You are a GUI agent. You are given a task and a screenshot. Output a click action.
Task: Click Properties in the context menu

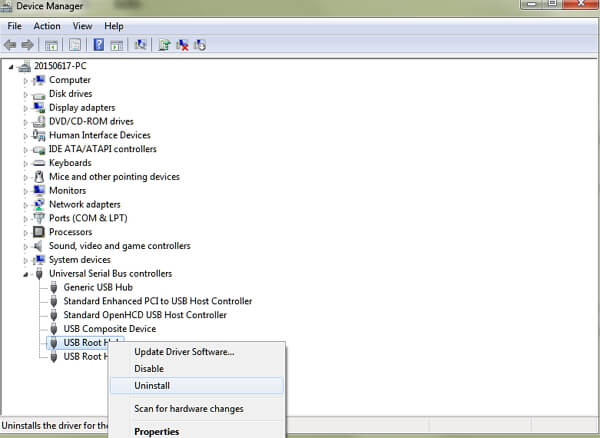157,432
